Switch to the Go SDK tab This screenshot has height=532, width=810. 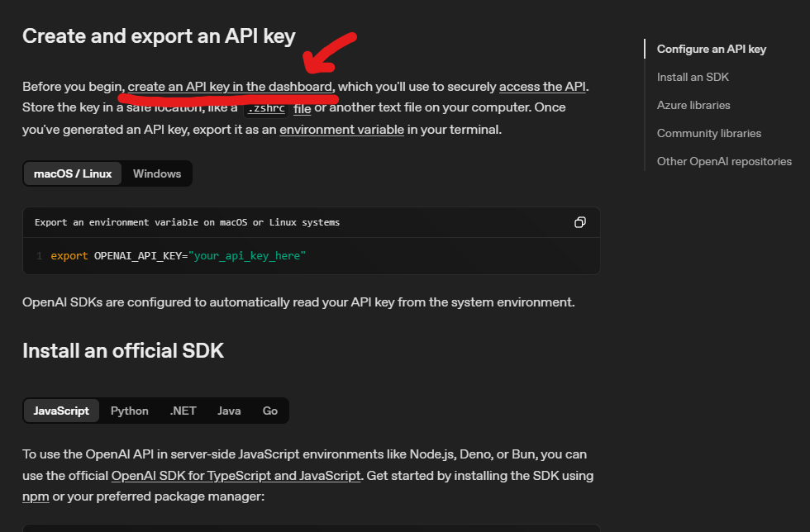(269, 411)
